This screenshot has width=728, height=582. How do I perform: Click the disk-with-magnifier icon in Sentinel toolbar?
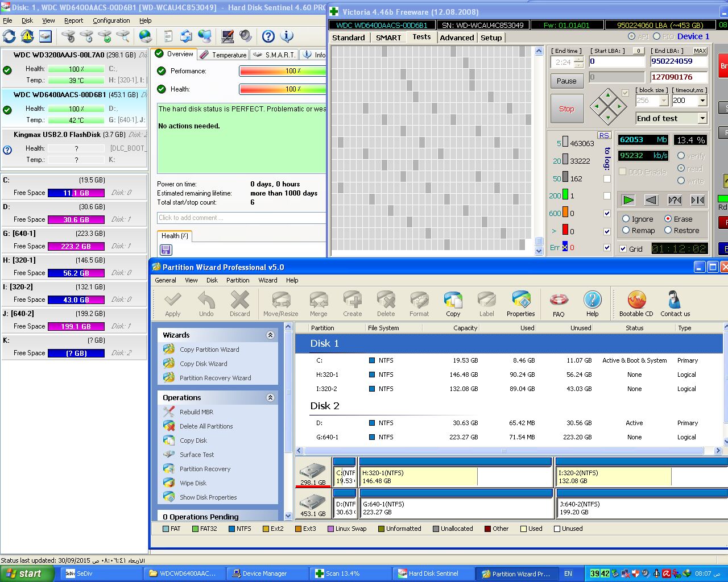pyautogui.click(x=123, y=36)
